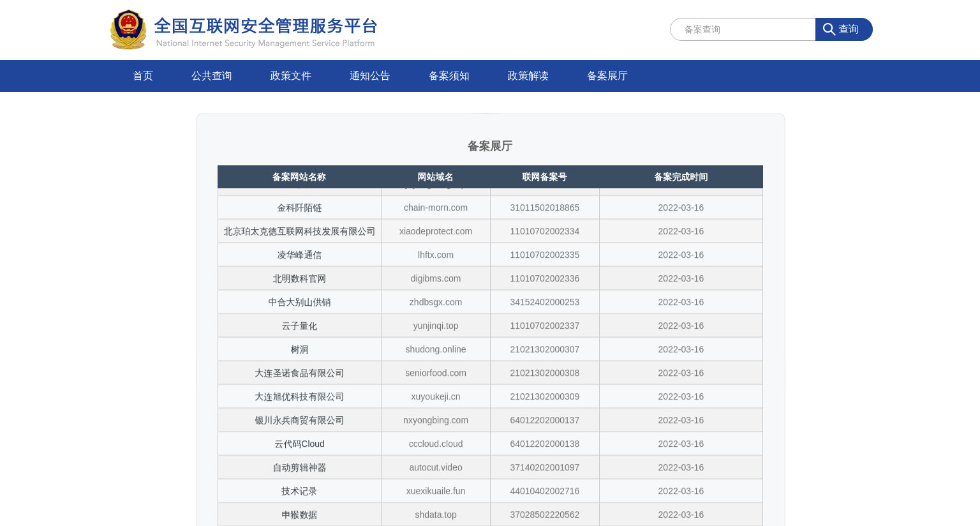Click the 备案网站名称 column header
Viewport: 980px width, 526px height.
coord(299,177)
